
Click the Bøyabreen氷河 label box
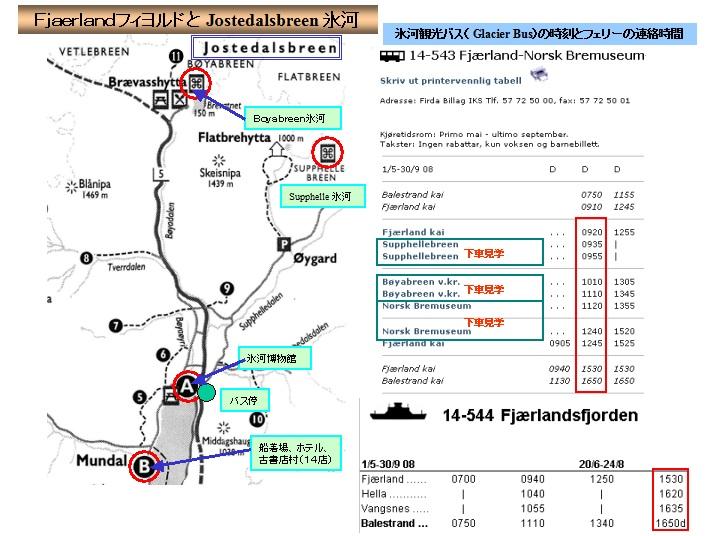tap(296, 119)
